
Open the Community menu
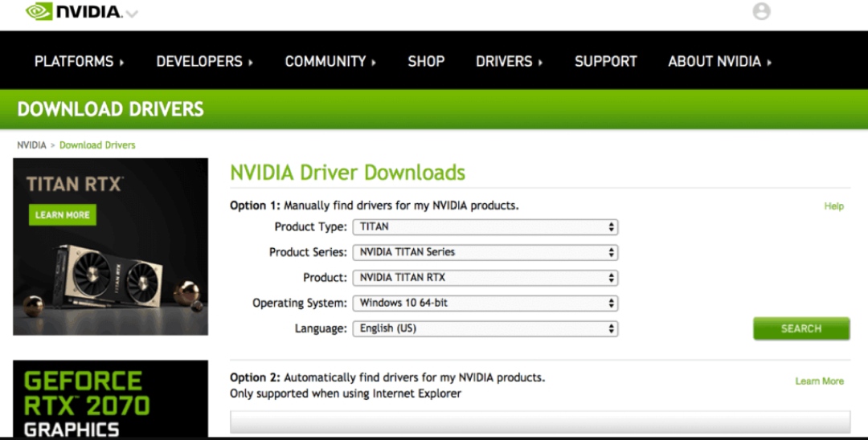tap(330, 61)
